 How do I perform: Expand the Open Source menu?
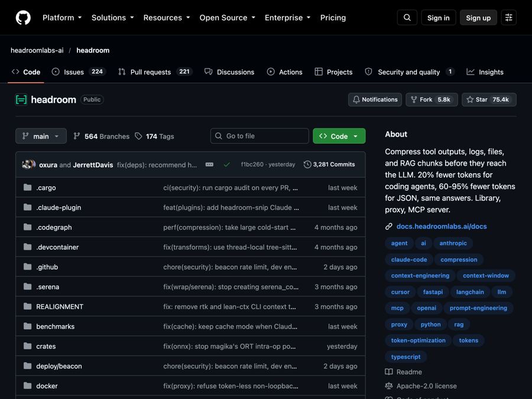(x=228, y=18)
